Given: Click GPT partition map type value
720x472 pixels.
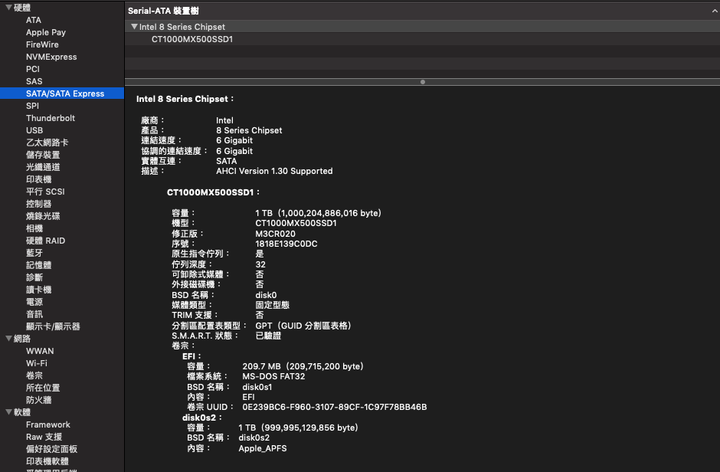Looking at the screenshot, I should coord(303,326).
